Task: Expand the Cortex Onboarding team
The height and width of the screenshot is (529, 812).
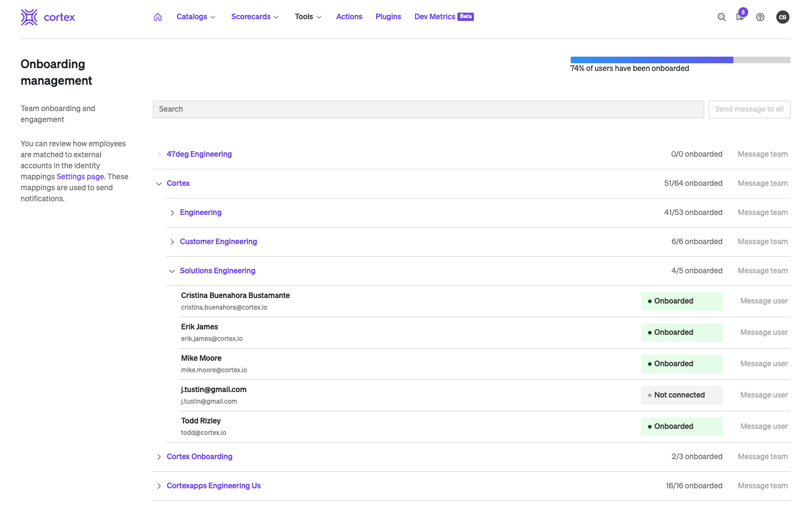Action: [159, 457]
